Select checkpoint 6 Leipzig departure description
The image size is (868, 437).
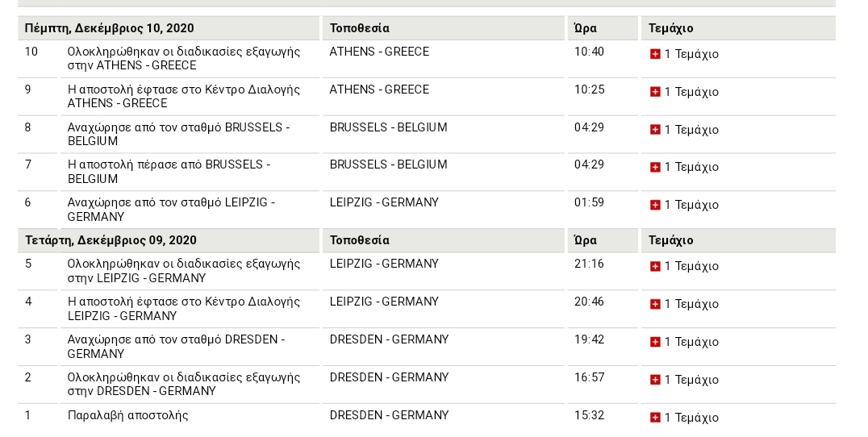click(x=171, y=210)
